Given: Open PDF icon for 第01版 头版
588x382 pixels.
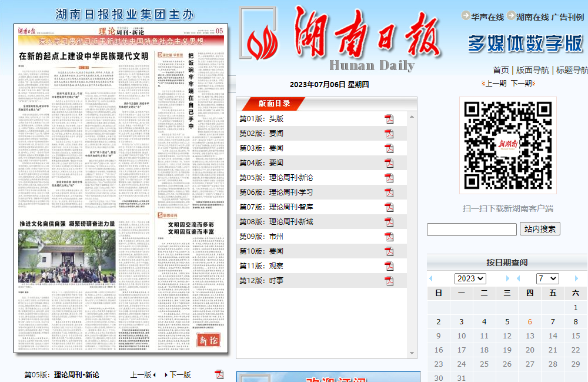Looking at the screenshot, I should [389, 119].
